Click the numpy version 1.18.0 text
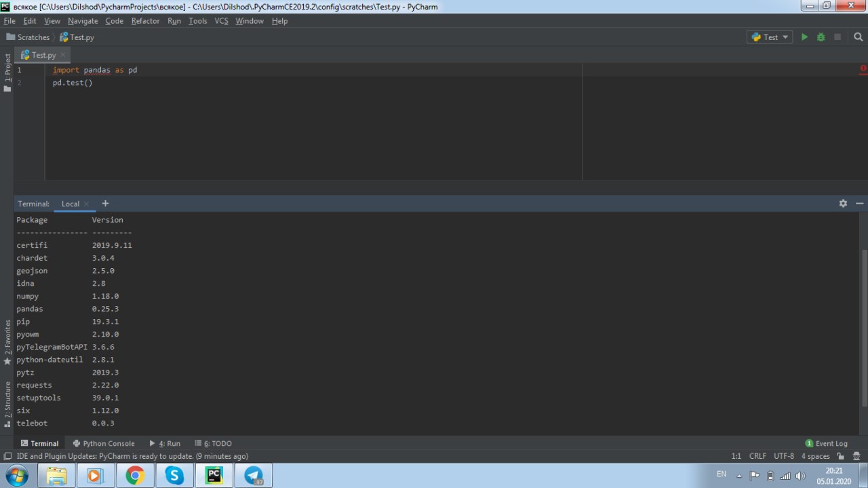Screen dimensions: 868x488 (x=105, y=296)
